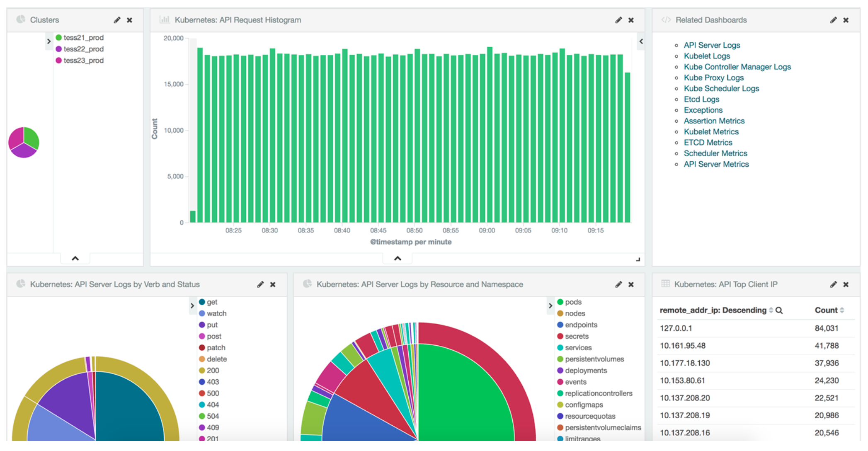
Task: Collapse the Clusters legend with side arrow
Action: click(48, 41)
